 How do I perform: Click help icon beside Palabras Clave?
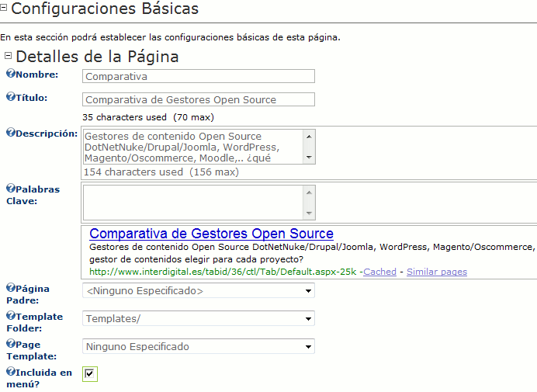pyautogui.click(x=11, y=188)
